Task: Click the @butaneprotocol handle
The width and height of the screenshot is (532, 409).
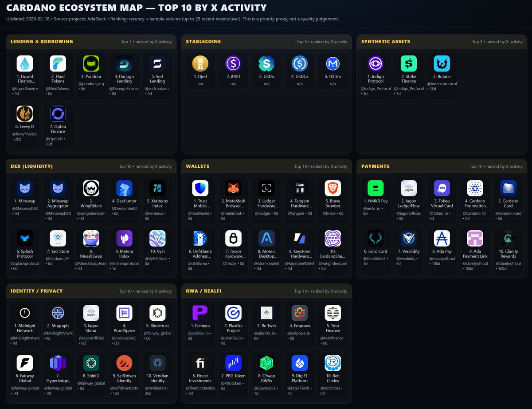Action: point(442,83)
